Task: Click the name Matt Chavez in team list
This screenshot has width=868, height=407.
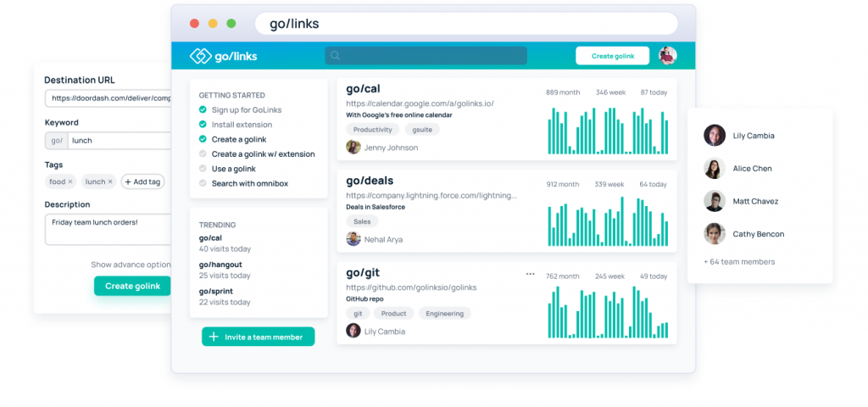Action: click(755, 202)
